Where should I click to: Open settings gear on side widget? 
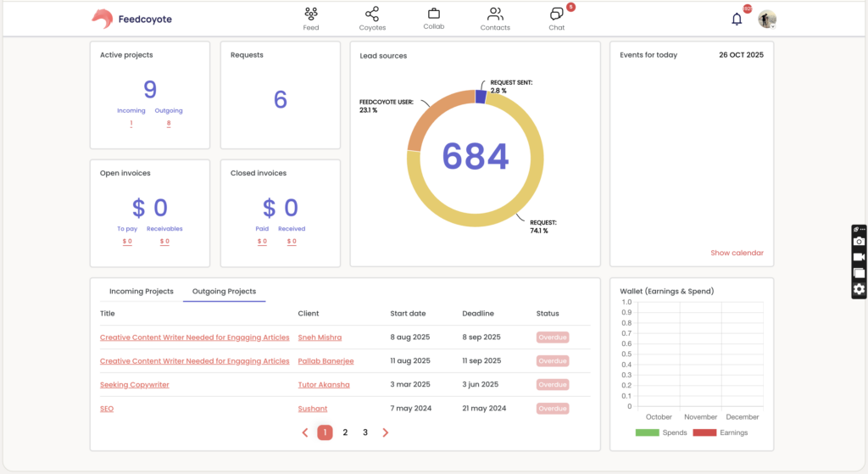point(859,289)
